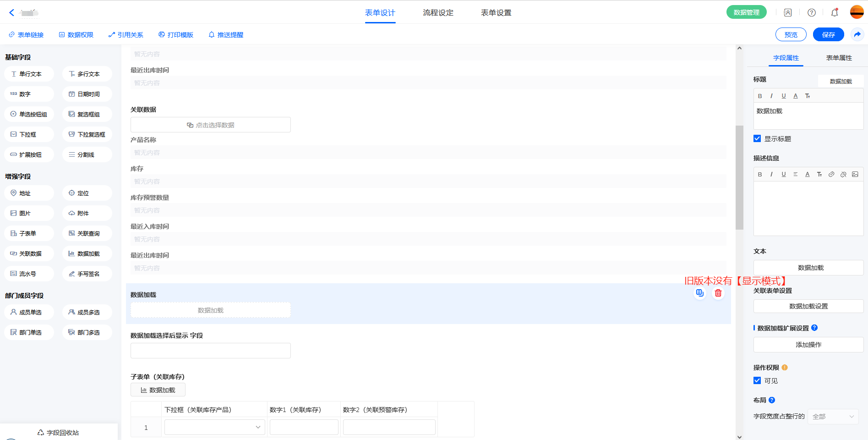Add the 下拉框 dropdown field type
868x440 pixels.
point(29,135)
